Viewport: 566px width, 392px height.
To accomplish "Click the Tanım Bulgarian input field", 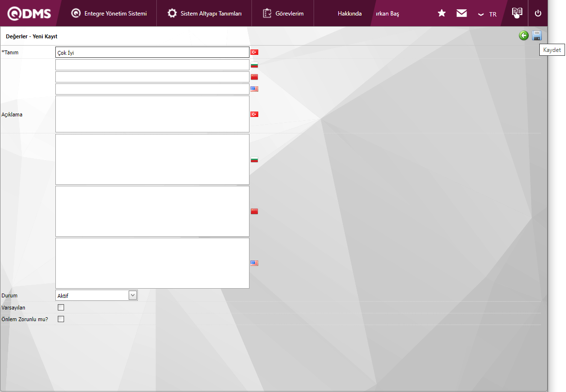I will coord(152,65).
